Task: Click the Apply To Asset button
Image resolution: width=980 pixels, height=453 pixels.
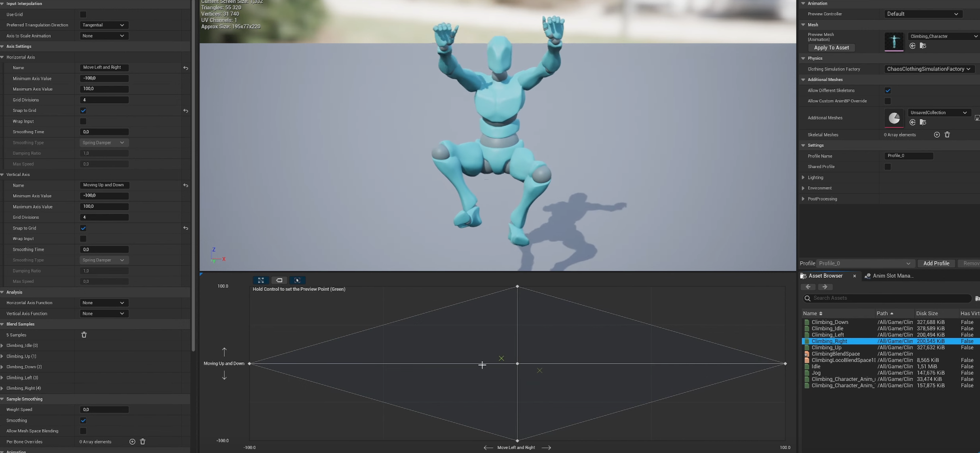Action: tap(831, 47)
